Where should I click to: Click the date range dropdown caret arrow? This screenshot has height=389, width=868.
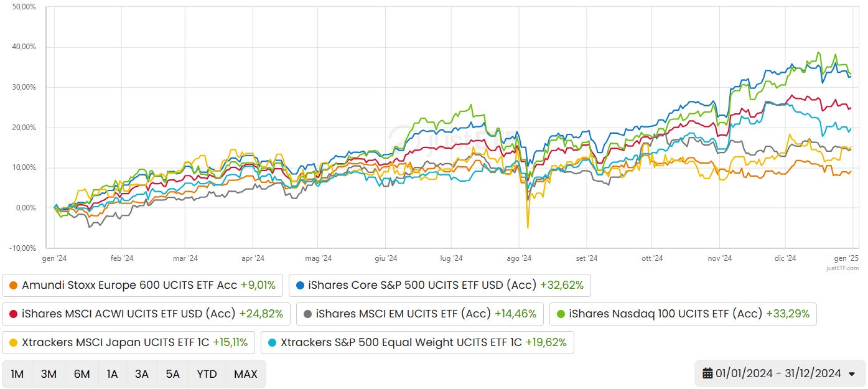[x=852, y=374]
